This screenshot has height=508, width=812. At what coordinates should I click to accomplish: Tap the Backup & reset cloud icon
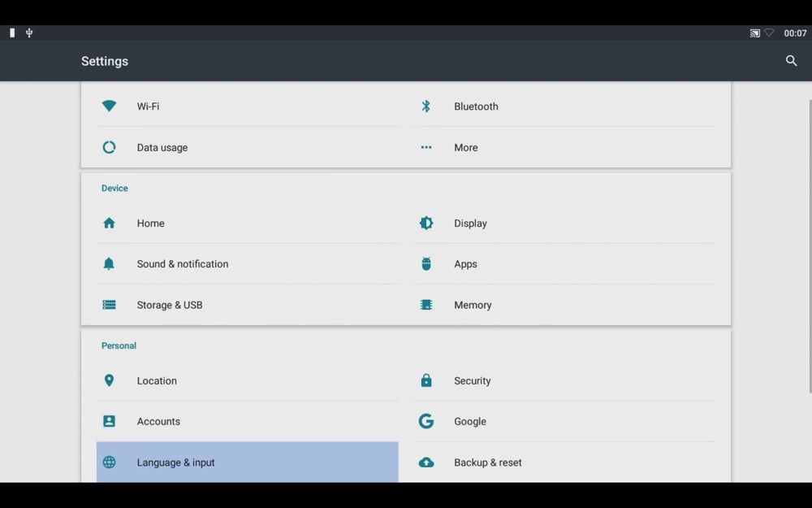(x=425, y=462)
